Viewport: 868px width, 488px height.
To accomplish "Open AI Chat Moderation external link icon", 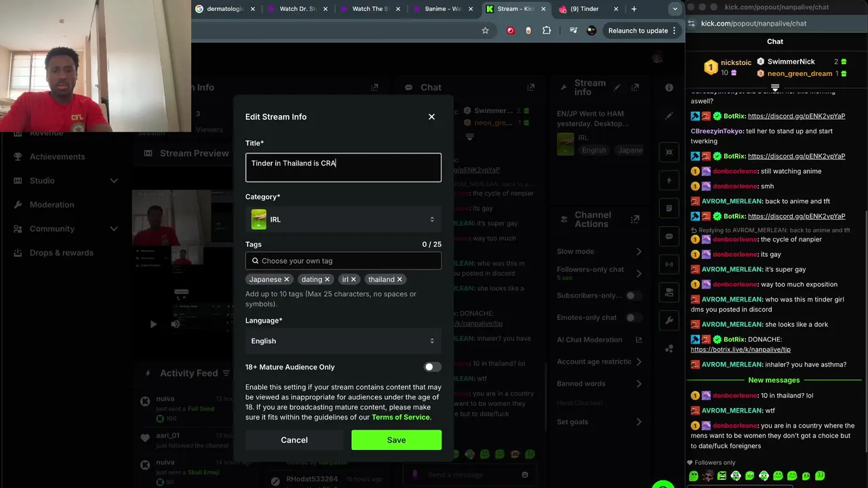I will pos(639,340).
